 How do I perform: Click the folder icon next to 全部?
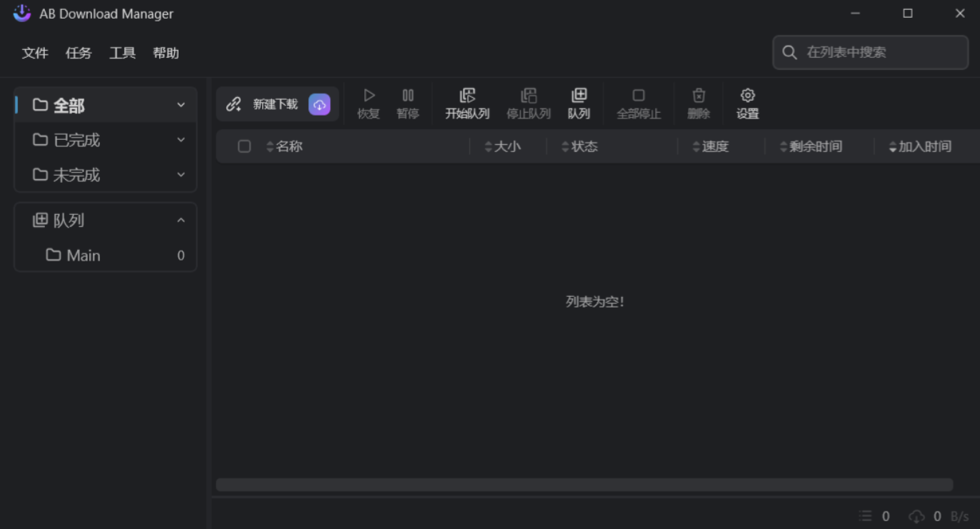point(40,105)
